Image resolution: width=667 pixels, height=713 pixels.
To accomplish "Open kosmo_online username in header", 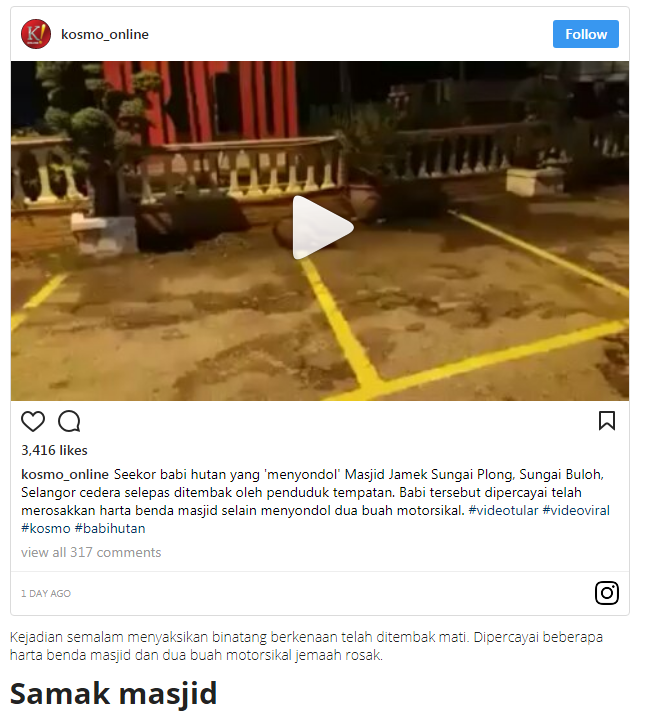I will pyautogui.click(x=105, y=34).
